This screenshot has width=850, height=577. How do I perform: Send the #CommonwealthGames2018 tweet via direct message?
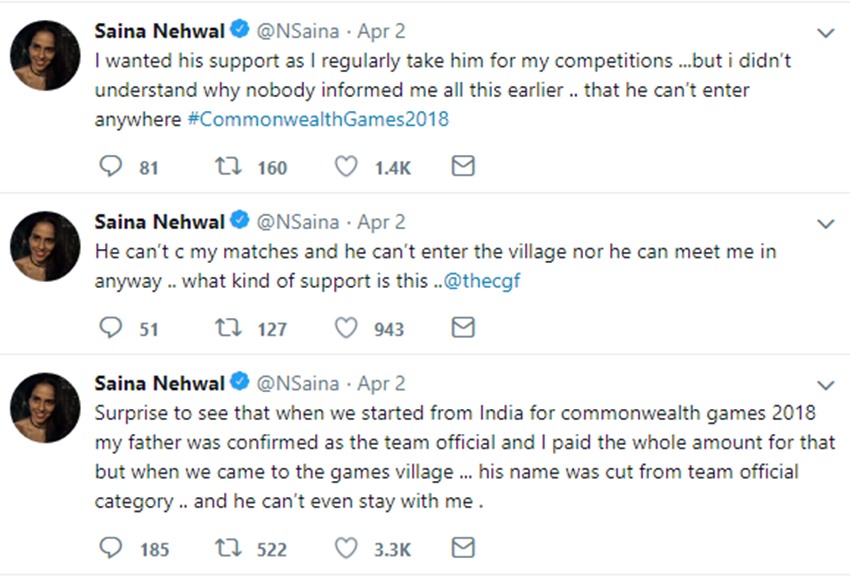(462, 167)
